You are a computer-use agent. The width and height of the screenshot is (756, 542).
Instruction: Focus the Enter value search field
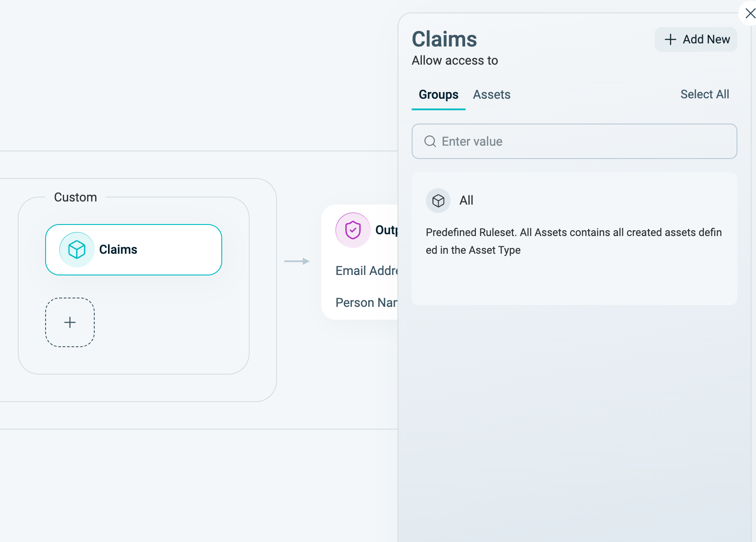click(x=575, y=141)
